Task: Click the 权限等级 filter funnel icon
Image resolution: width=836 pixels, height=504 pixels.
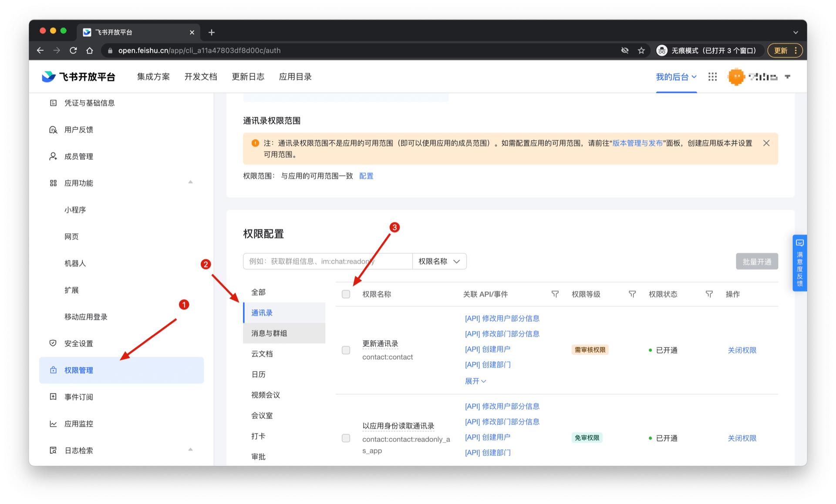Action: (x=632, y=294)
